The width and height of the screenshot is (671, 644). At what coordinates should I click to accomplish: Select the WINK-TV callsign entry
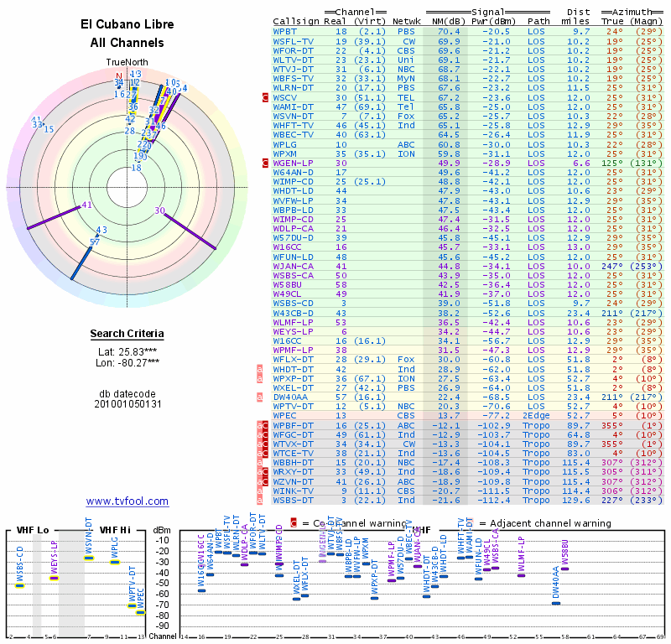(x=294, y=491)
